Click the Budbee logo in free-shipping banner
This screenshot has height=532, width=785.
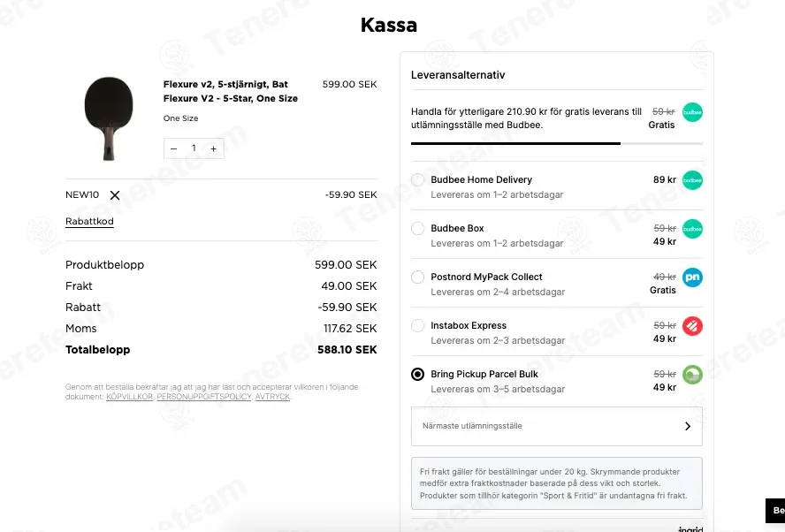692,112
